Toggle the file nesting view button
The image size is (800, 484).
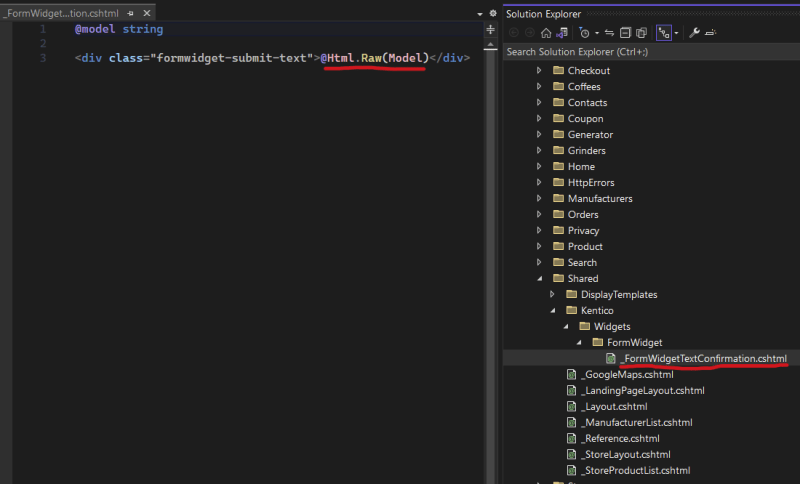pos(664,33)
